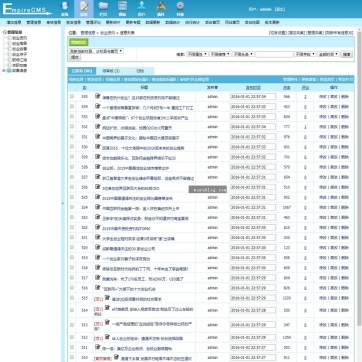Switch to the Published tab
The width and height of the screenshot is (362, 362).
(x=82, y=71)
